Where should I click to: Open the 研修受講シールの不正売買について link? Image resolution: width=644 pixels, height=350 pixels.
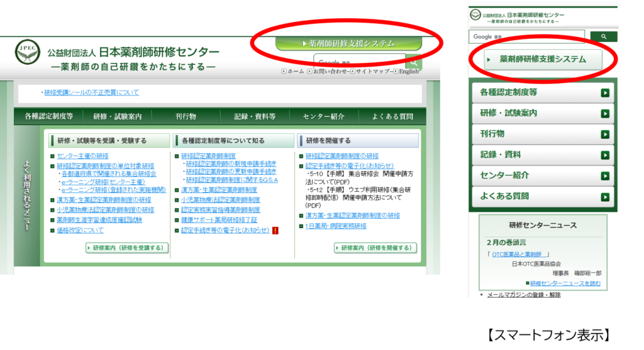pos(91,92)
